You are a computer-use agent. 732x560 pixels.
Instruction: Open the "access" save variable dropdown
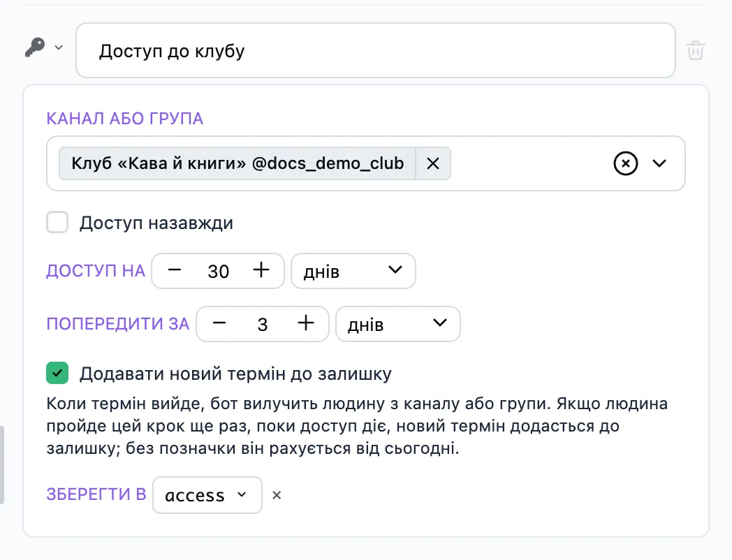(207, 494)
